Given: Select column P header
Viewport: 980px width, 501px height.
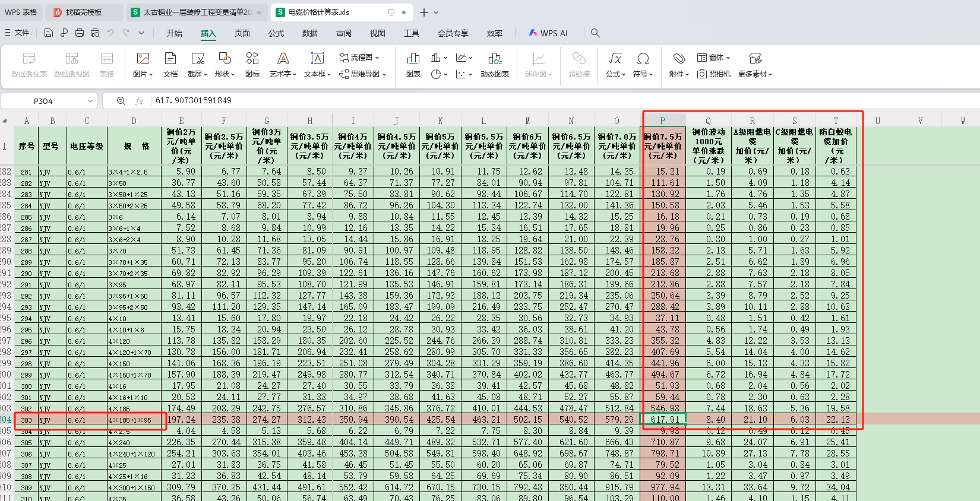Looking at the screenshot, I should coord(662,121).
